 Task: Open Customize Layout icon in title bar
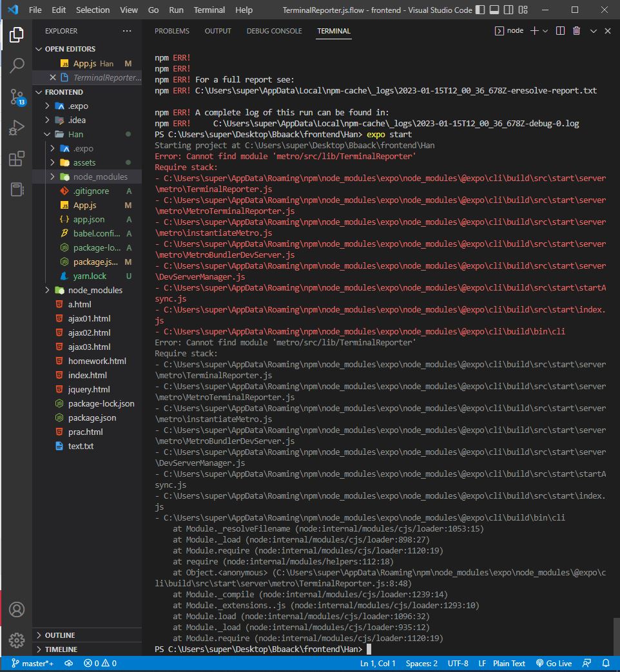coord(523,10)
